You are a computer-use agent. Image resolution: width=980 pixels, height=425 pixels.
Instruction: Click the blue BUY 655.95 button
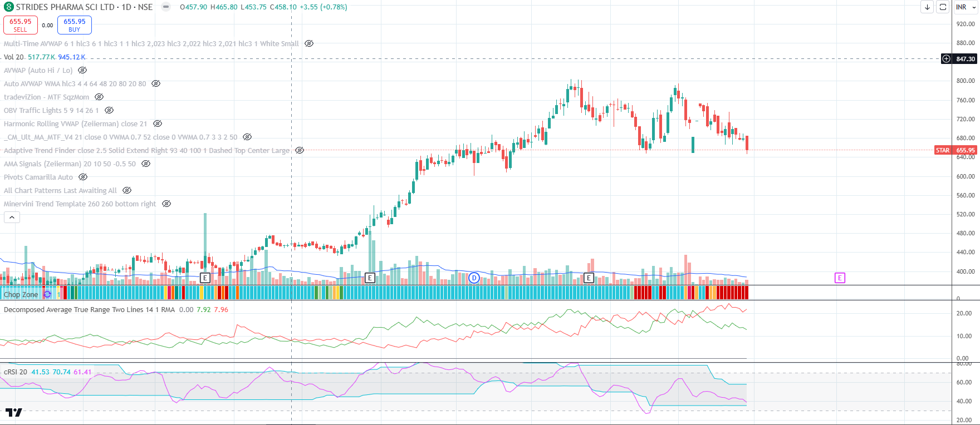pos(75,25)
